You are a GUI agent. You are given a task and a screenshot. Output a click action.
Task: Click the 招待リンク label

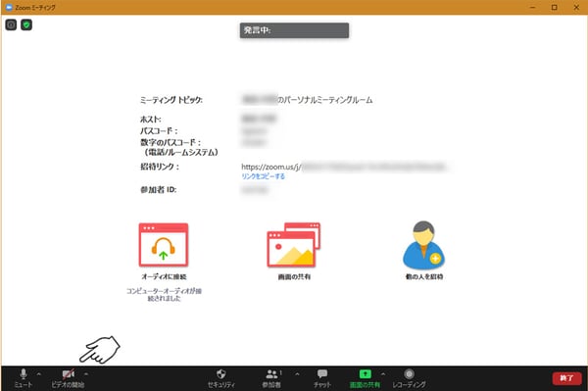(x=160, y=167)
